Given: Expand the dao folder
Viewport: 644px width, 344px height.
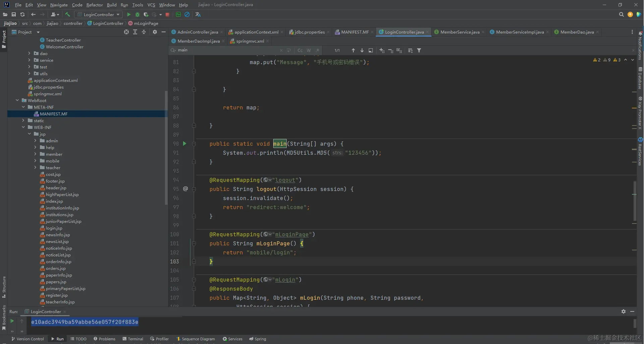Looking at the screenshot, I should point(29,53).
